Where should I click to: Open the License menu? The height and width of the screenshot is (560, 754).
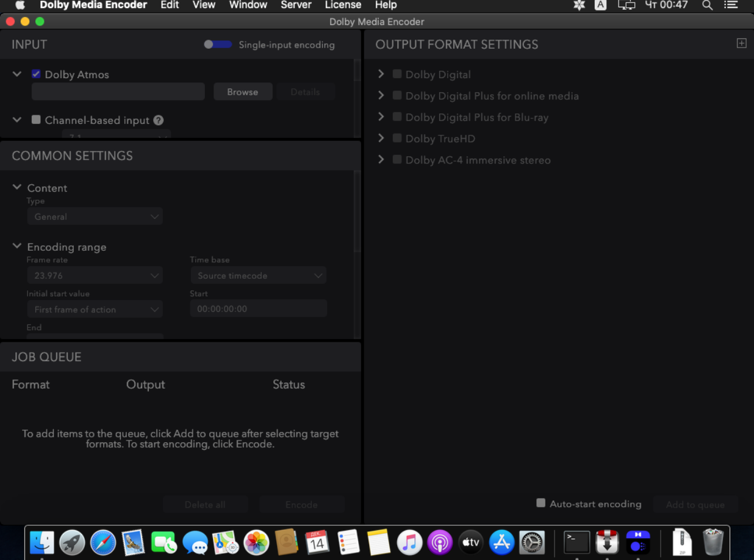(343, 5)
